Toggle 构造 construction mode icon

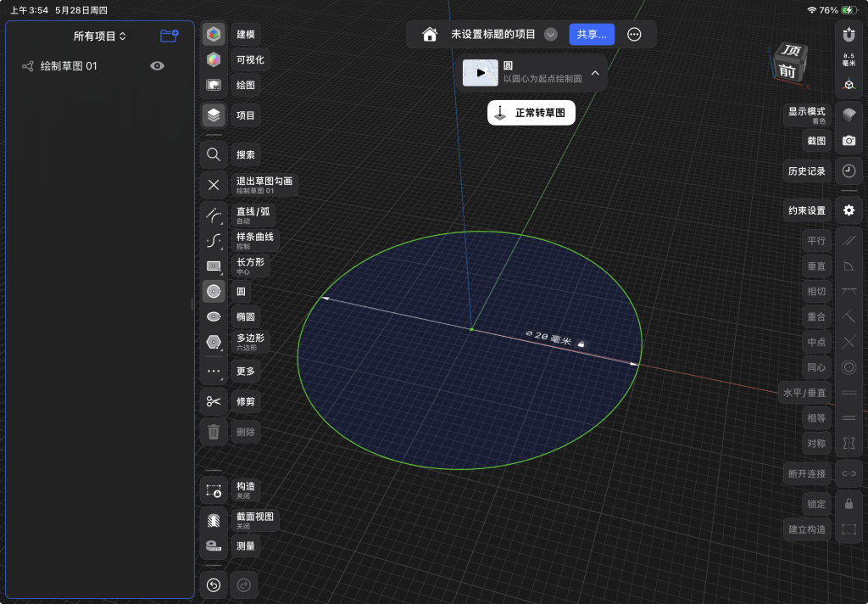tap(214, 490)
